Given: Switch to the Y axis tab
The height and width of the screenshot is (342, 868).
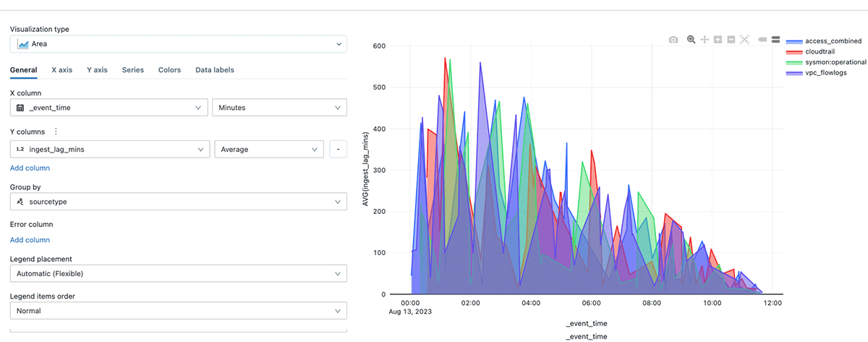Looking at the screenshot, I should pyautogui.click(x=97, y=70).
